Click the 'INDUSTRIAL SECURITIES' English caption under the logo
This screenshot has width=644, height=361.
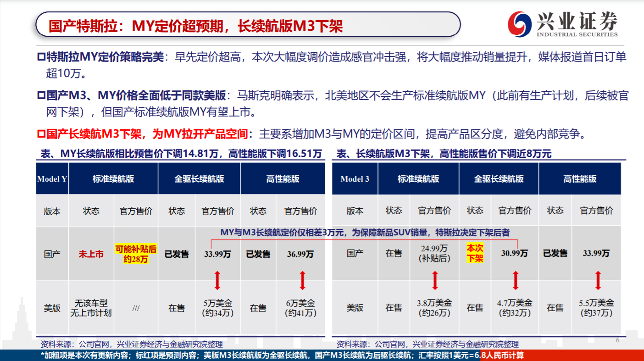point(577,34)
